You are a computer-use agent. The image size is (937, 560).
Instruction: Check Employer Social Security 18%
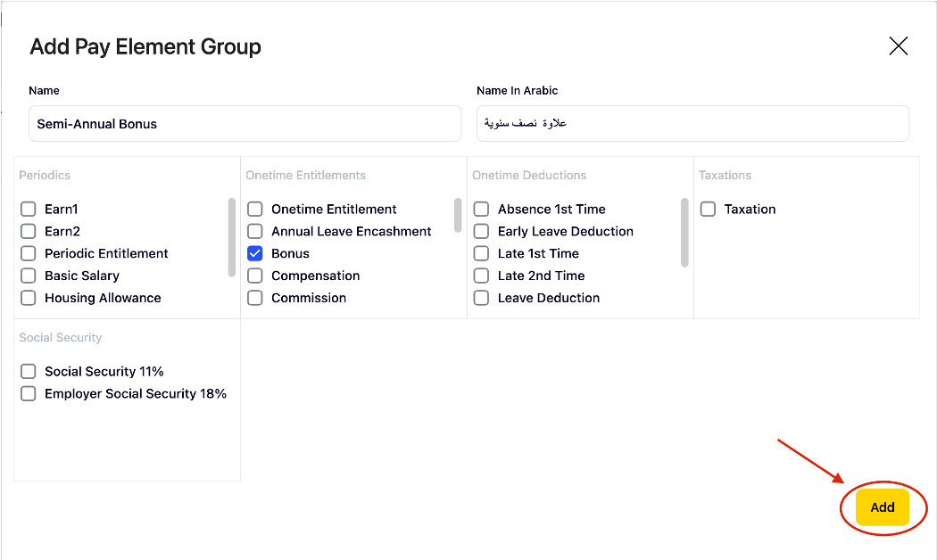click(x=29, y=394)
